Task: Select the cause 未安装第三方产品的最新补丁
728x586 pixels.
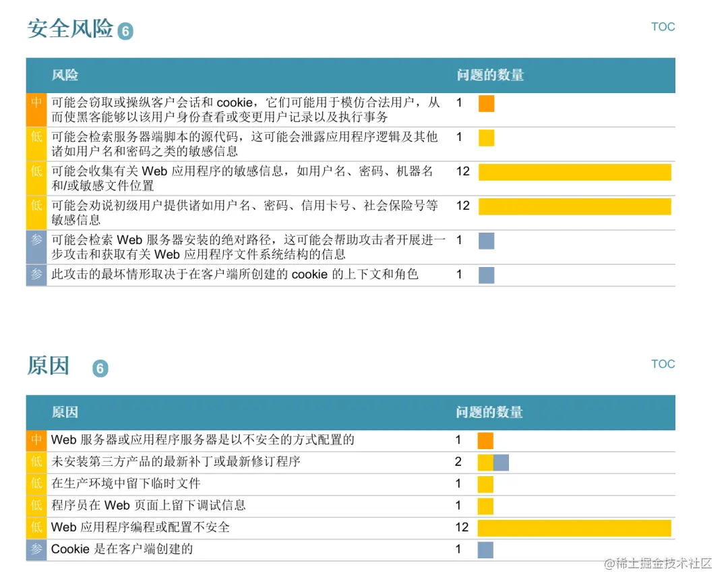Action: coord(175,461)
